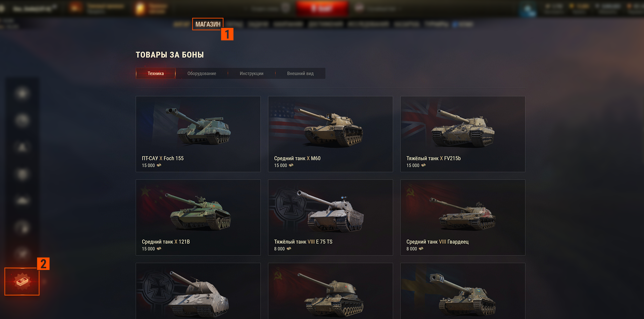The height and width of the screenshot is (319, 644).
Task: Open the Средний танк X 121B card
Action: pos(198,217)
